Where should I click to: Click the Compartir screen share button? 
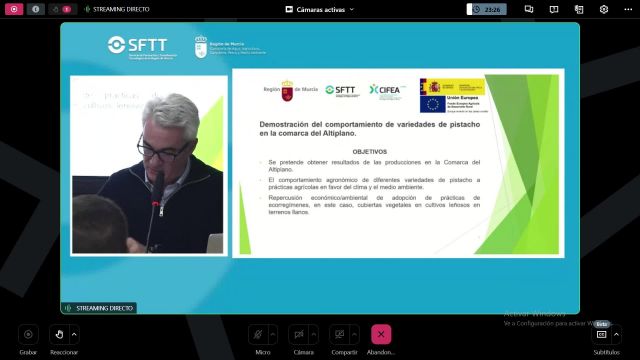coord(340,335)
